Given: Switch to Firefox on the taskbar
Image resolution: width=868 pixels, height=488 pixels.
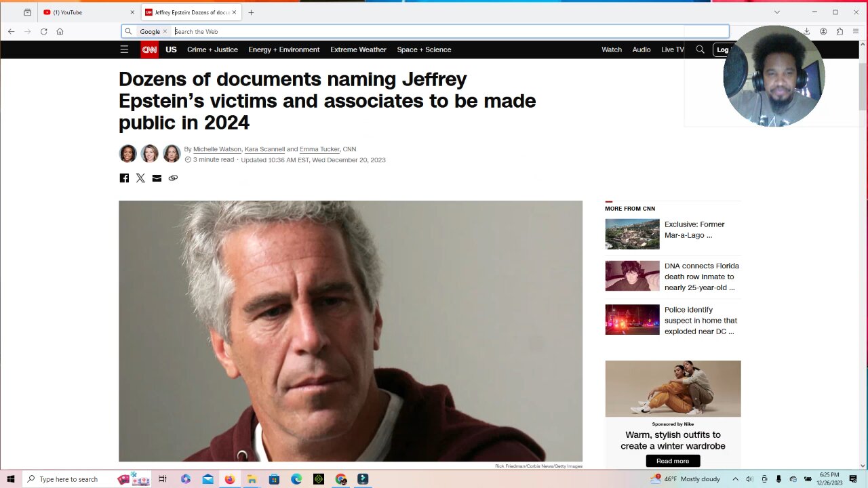Looking at the screenshot, I should [230, 479].
